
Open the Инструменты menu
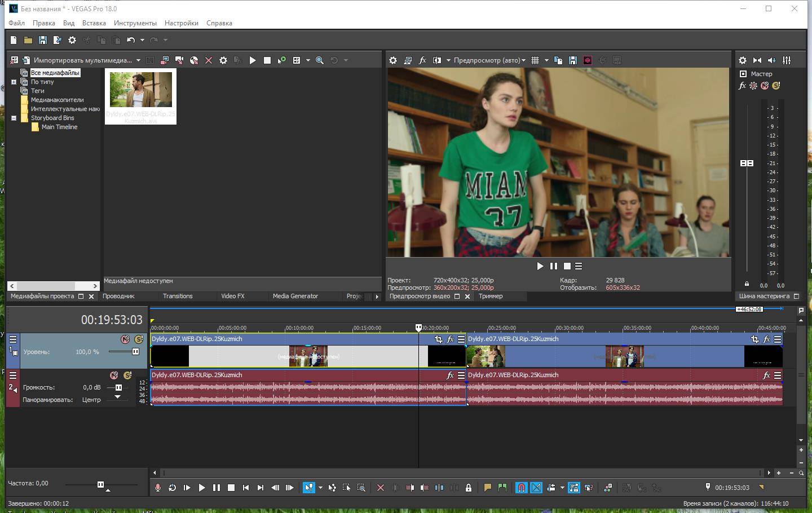(135, 23)
